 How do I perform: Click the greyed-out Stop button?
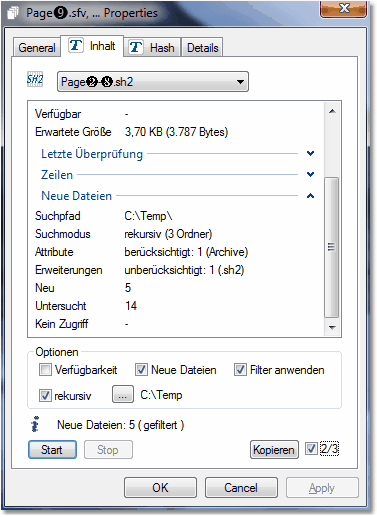(x=108, y=450)
